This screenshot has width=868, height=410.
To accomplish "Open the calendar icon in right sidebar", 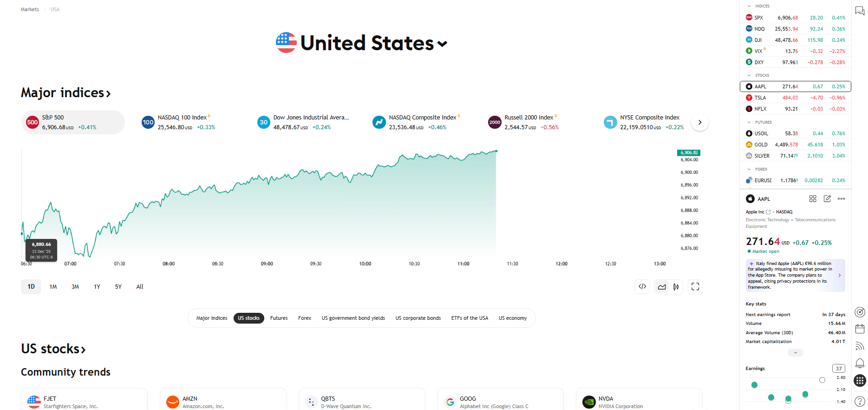I will (860, 329).
